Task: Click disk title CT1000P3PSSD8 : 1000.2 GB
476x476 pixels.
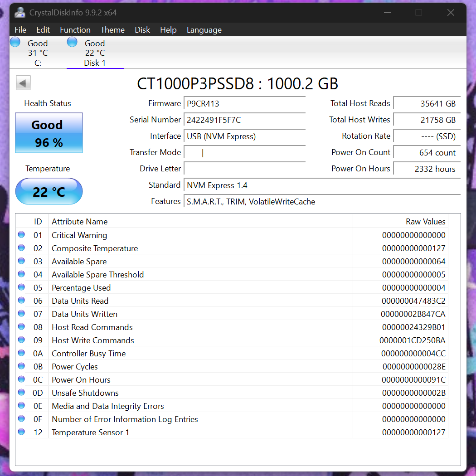Action: (x=238, y=83)
